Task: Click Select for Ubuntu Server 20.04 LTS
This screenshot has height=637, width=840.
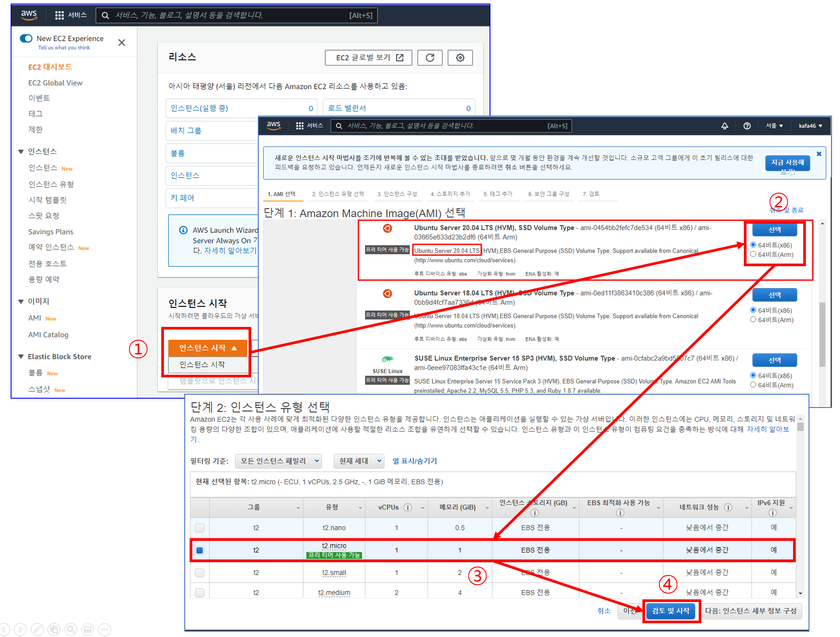Action: (x=774, y=230)
